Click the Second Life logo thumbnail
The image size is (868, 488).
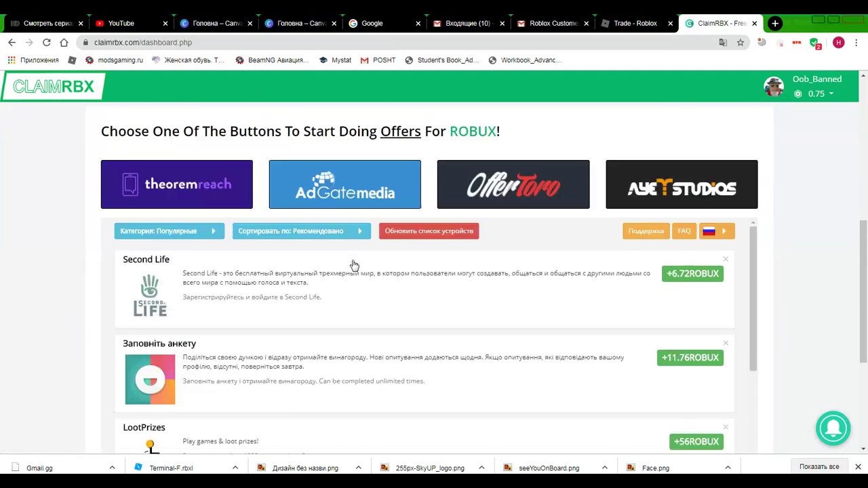point(150,296)
